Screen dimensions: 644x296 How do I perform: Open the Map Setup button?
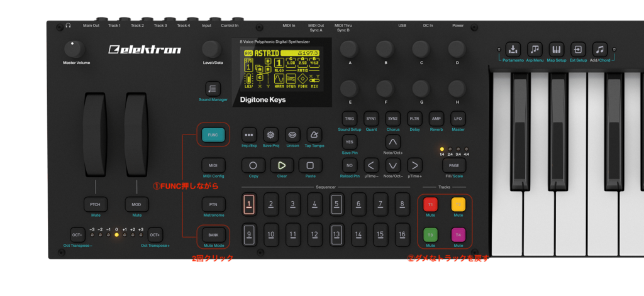pyautogui.click(x=557, y=49)
